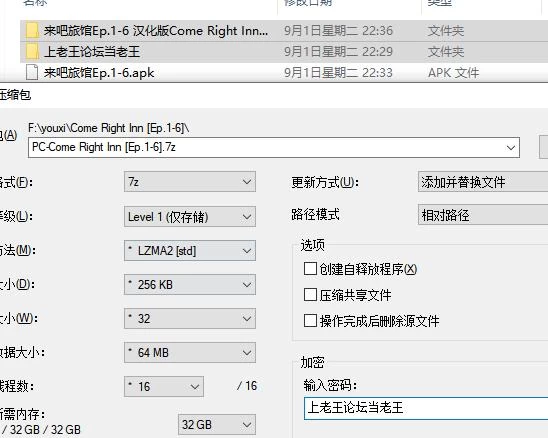Open the archive name dropdown arrow

click(x=511, y=148)
